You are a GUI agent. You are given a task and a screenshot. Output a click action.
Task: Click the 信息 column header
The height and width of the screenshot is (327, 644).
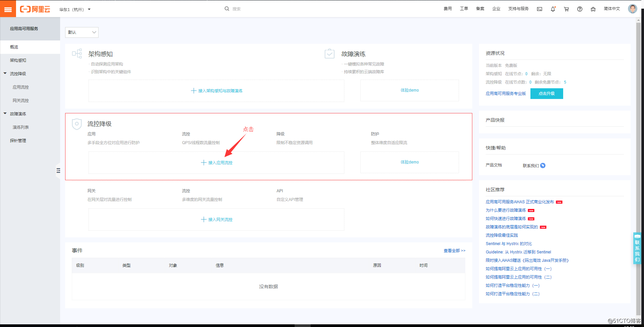(x=220, y=265)
